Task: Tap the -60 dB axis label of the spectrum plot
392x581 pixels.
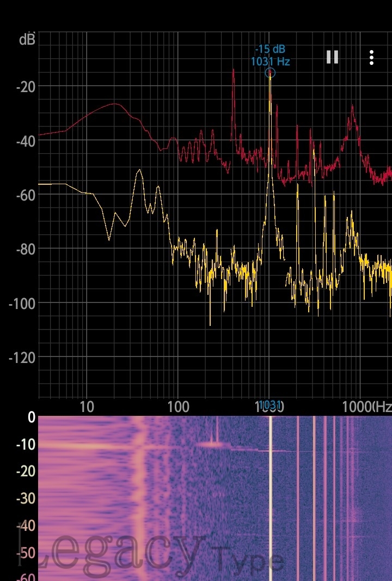Action: [x=26, y=195]
